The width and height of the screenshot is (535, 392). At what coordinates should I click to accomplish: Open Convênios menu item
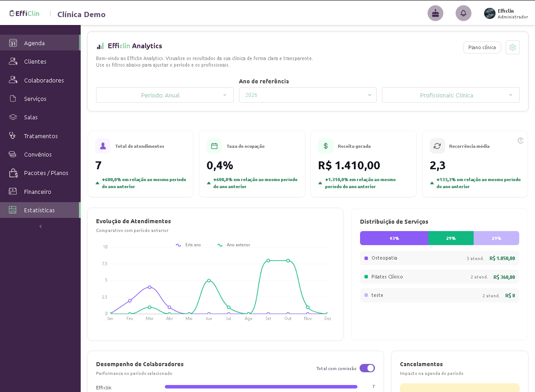pos(40,154)
